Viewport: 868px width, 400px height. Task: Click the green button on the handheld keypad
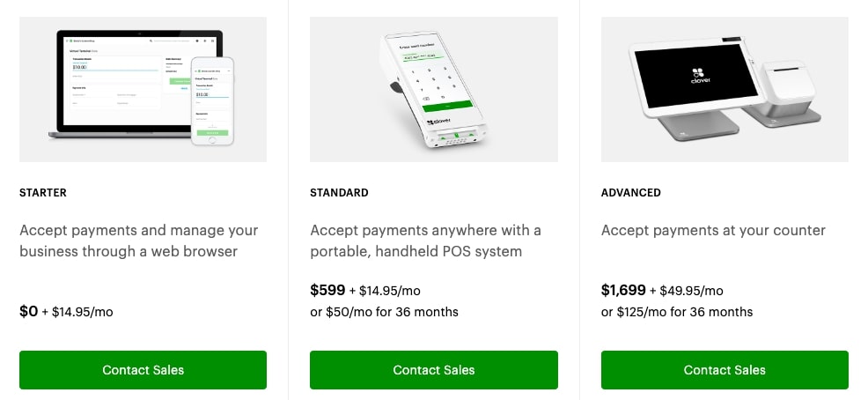pyautogui.click(x=447, y=105)
